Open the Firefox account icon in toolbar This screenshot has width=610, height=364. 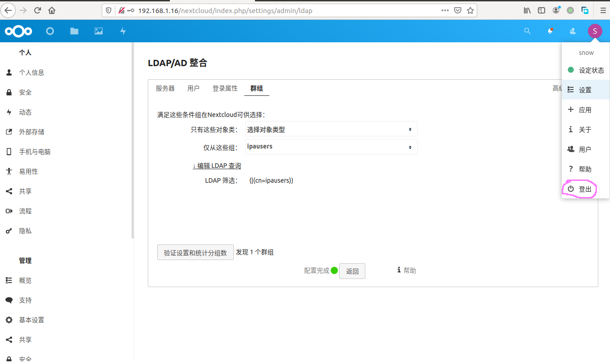pos(556,10)
